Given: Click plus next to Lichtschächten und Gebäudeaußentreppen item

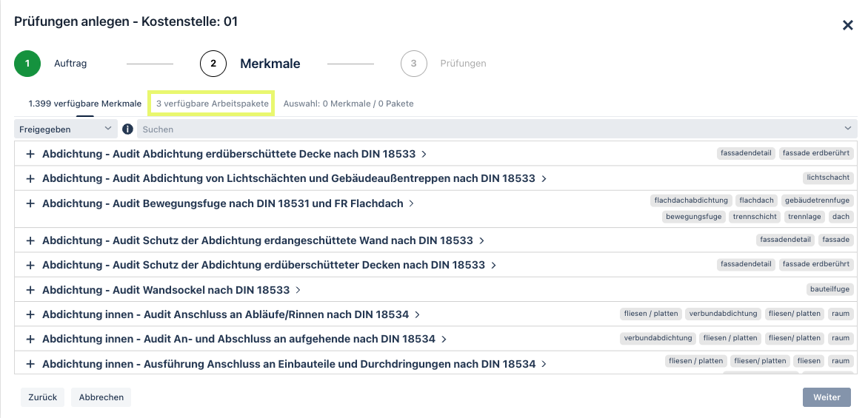Looking at the screenshot, I should tap(30, 178).
